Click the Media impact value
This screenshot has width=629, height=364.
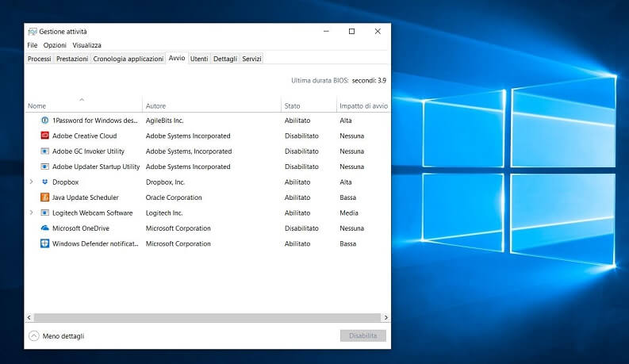pyautogui.click(x=349, y=213)
